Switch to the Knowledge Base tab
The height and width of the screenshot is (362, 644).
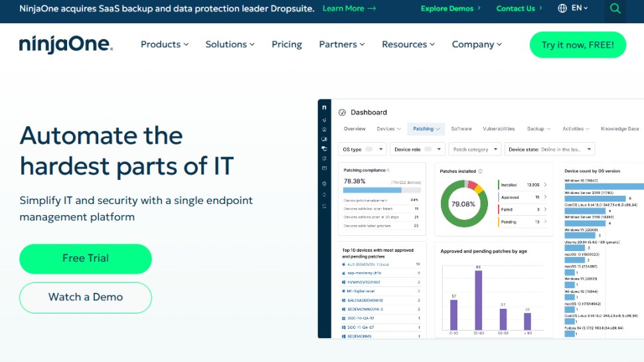[620, 129]
